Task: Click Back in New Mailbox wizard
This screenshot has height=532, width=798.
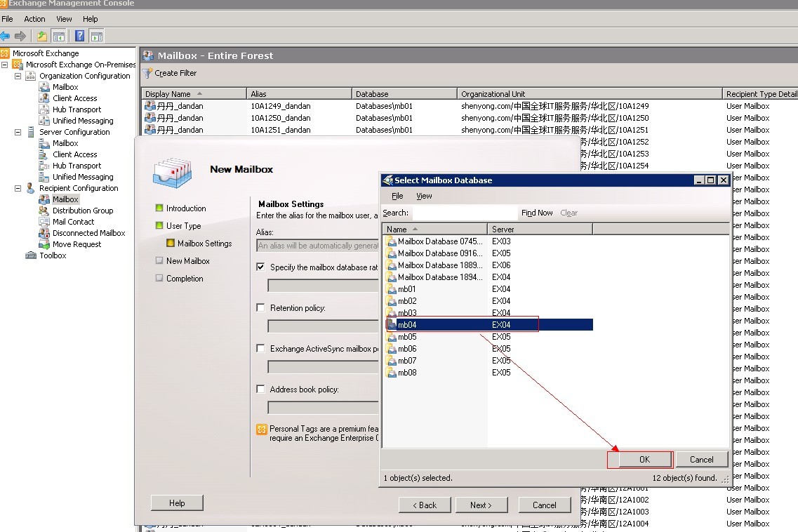Action: click(425, 505)
